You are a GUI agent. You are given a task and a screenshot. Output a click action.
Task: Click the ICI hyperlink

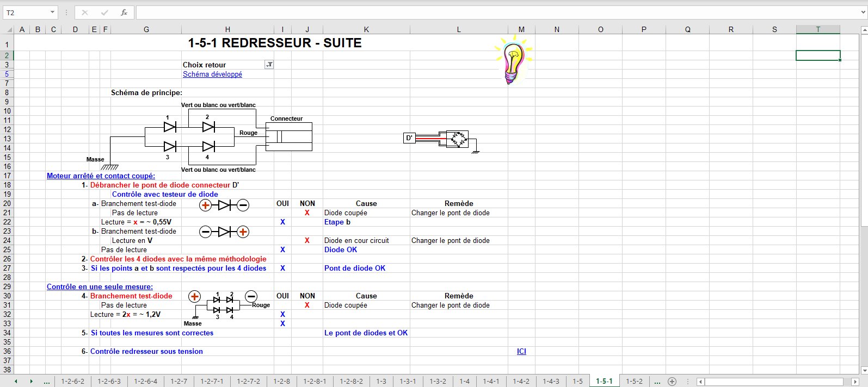click(521, 352)
